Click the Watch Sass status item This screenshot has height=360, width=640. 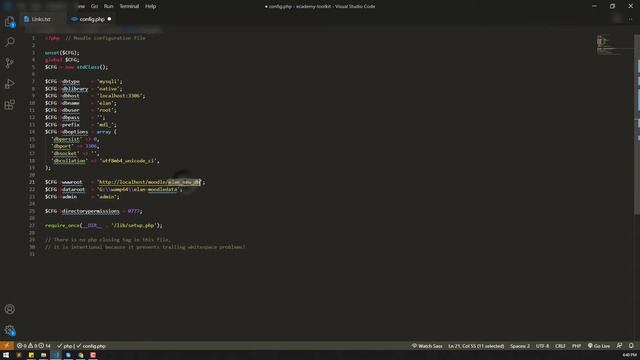[427, 346]
